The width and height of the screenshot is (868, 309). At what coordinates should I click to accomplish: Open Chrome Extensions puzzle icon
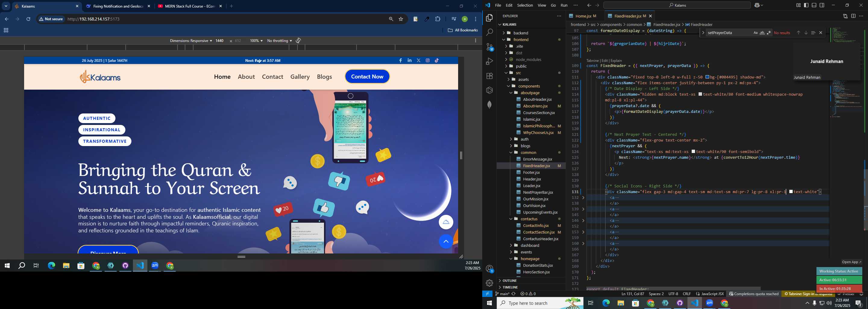[438, 19]
